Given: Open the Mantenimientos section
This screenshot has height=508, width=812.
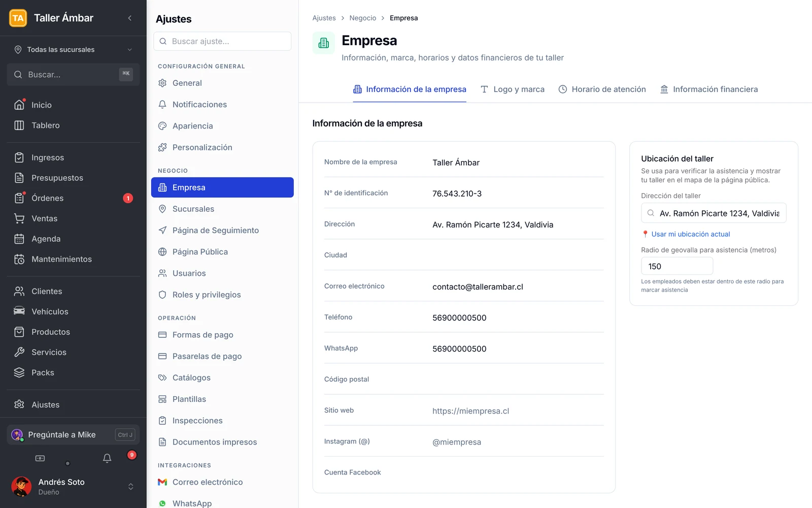Looking at the screenshot, I should coord(73,259).
